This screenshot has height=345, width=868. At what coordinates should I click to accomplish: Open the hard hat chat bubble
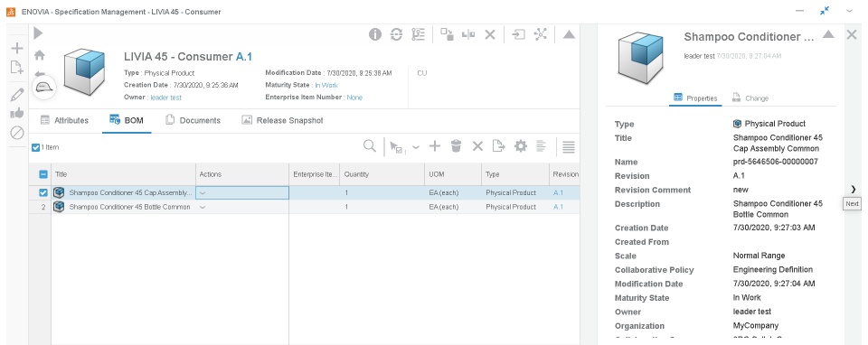pyautogui.click(x=43, y=88)
